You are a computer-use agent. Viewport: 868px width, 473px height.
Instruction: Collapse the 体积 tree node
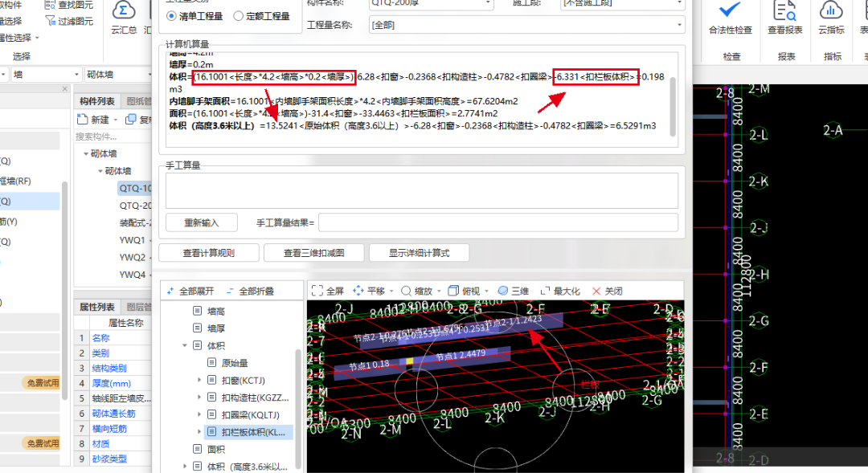(185, 345)
